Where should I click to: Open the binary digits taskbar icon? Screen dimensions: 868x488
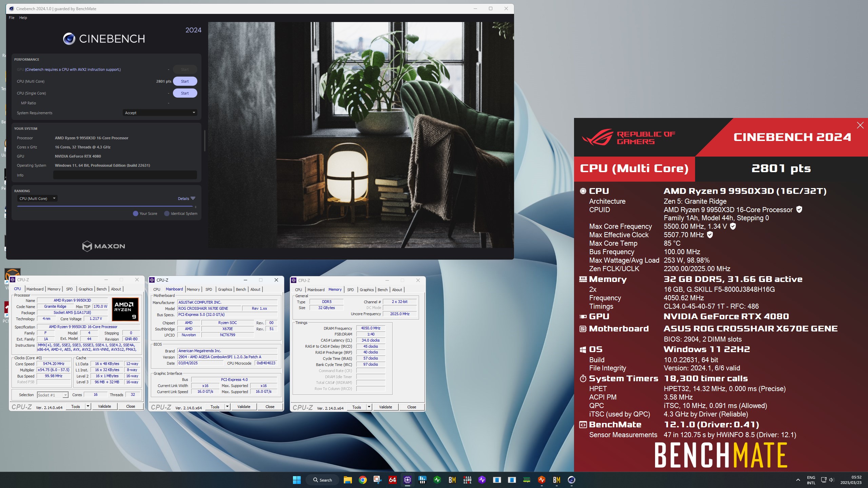[467, 480]
